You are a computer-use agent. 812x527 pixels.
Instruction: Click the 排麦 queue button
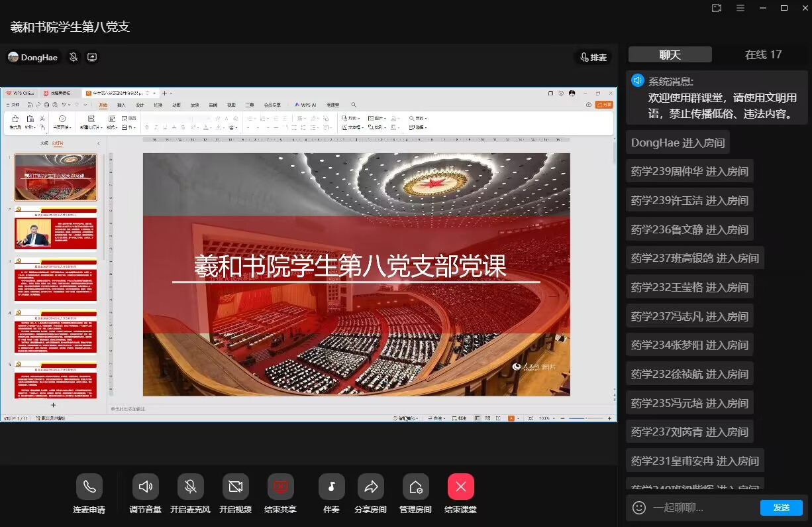point(593,58)
